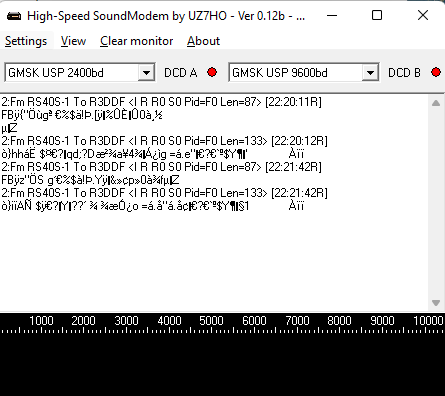
Task: Click the DCD B red indicator
Action: [436, 72]
